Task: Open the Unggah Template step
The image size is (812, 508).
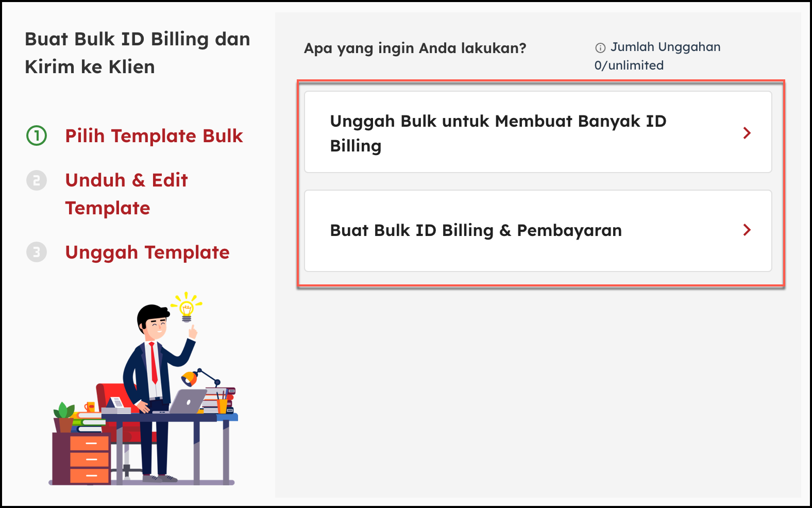Action: coord(147,252)
